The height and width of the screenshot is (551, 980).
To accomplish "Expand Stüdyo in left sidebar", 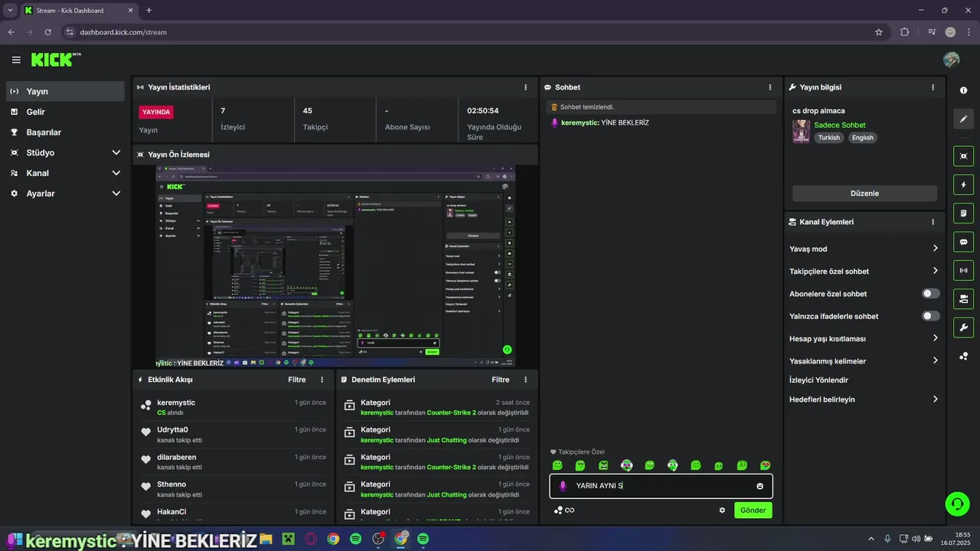I will (x=65, y=152).
